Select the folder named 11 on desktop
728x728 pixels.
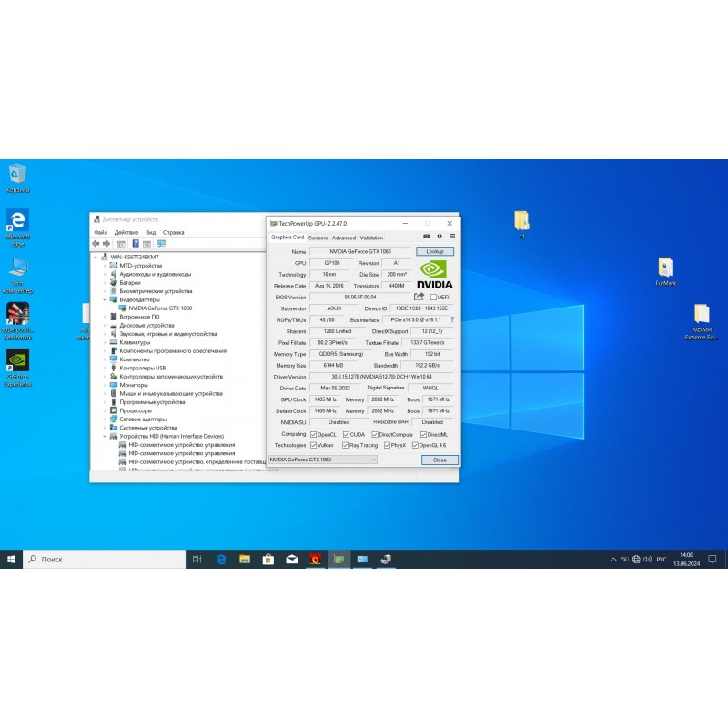pos(521,225)
